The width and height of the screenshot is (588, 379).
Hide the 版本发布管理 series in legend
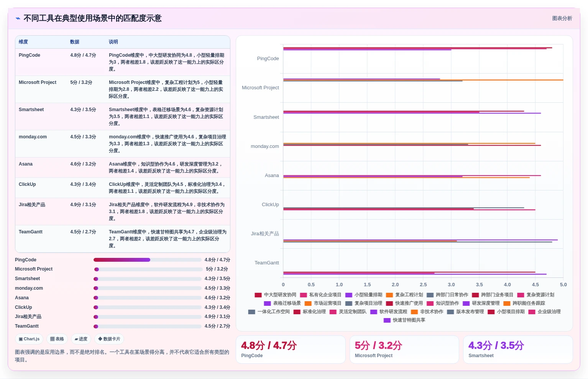pyautogui.click(x=465, y=312)
